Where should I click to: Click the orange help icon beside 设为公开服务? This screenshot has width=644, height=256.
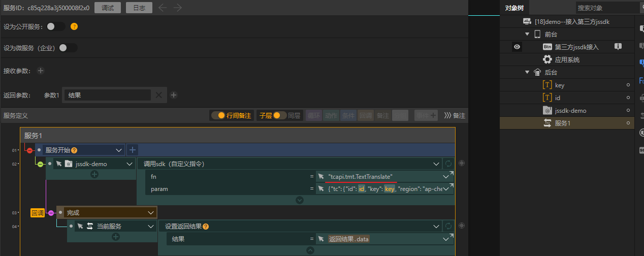point(74,26)
